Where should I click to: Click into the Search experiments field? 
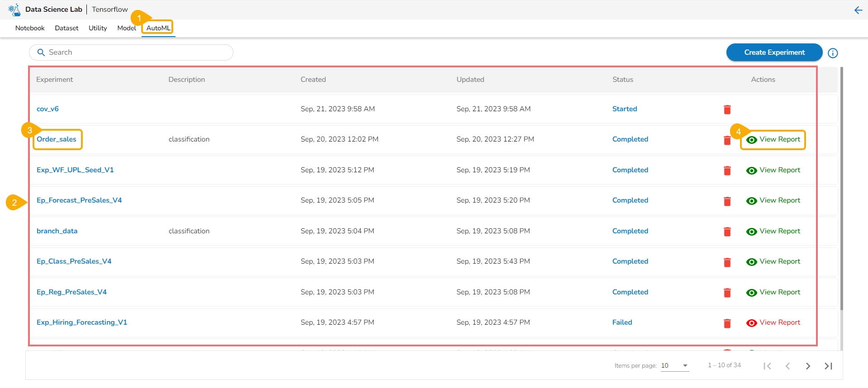[x=136, y=52]
